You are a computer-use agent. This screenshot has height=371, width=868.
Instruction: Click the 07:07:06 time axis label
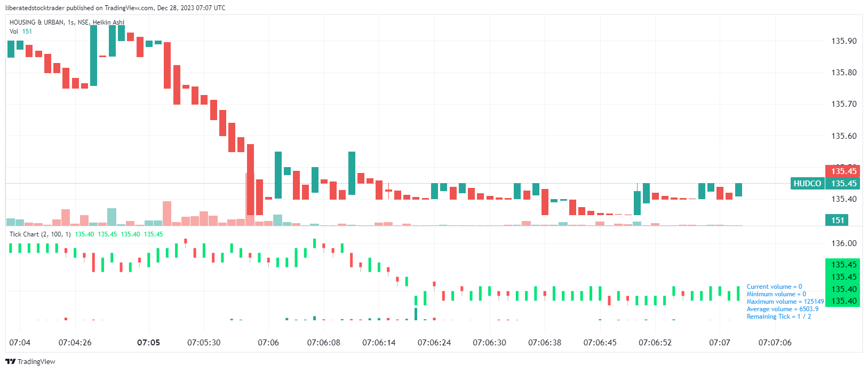click(x=775, y=343)
